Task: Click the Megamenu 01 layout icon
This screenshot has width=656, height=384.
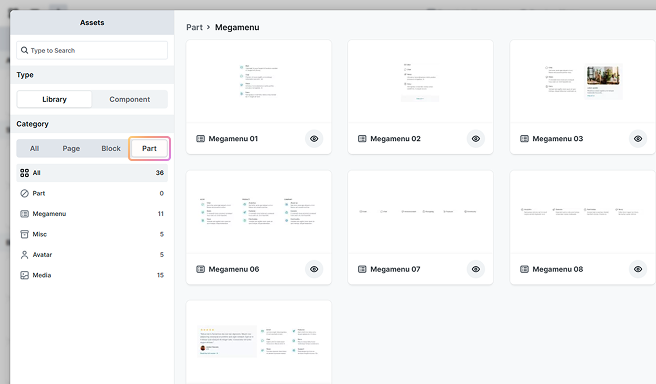Action: pos(200,138)
